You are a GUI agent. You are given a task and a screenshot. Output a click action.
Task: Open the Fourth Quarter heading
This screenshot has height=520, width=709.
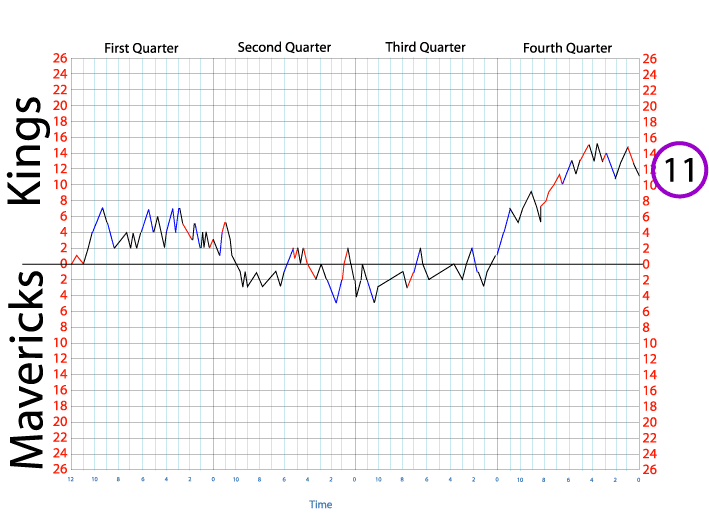click(x=567, y=48)
